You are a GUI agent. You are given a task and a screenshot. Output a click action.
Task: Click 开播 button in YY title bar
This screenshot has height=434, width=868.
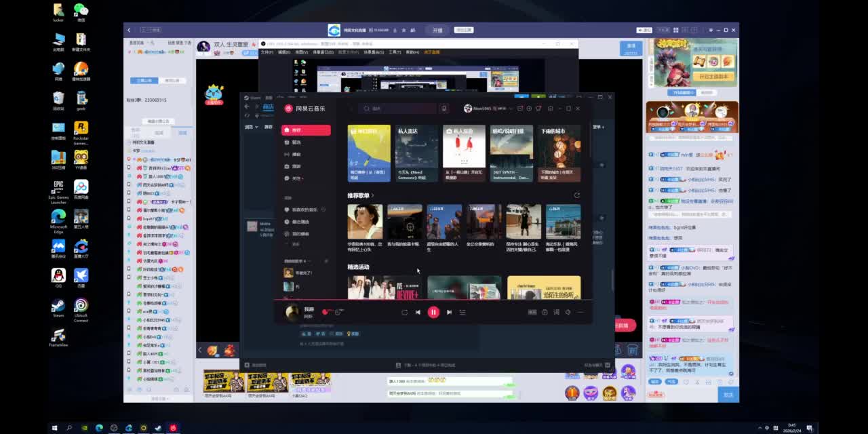pos(437,31)
